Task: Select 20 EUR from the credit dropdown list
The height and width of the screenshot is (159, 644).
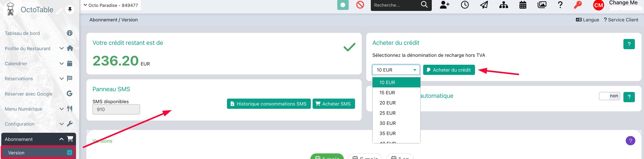Action: [x=388, y=103]
